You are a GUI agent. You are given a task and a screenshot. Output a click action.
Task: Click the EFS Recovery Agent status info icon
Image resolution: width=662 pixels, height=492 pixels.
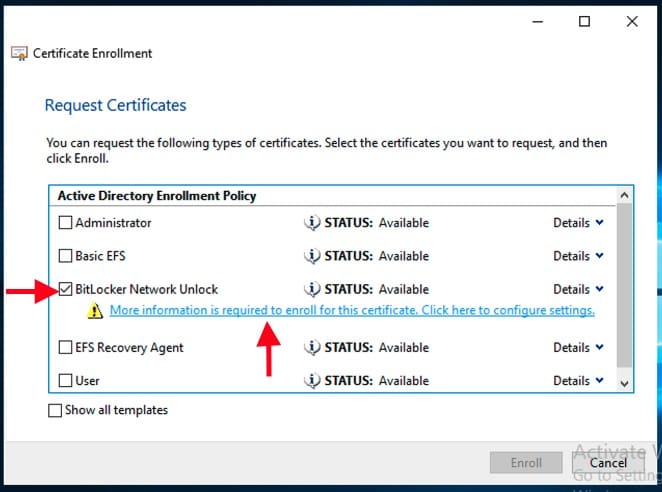pyautogui.click(x=312, y=348)
